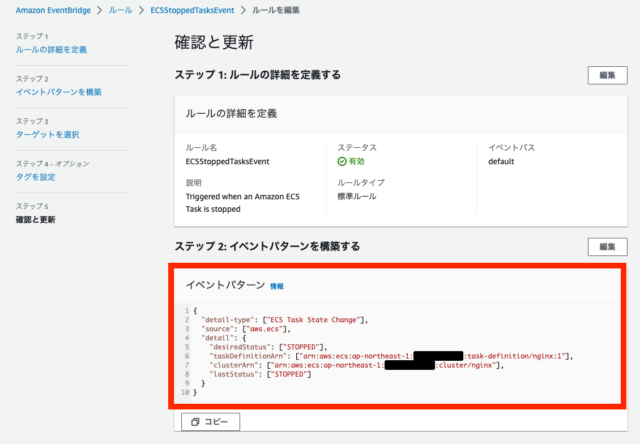Screen dimensions: 640x444
Task: Go to ルール breadcrumb link
Action: point(120,10)
